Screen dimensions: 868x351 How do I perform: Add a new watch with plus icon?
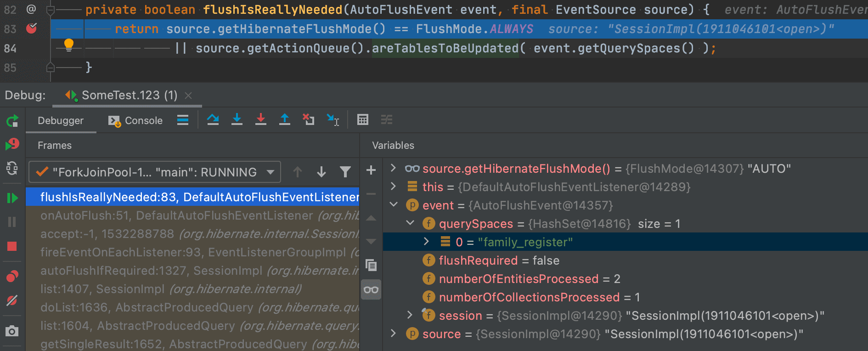[x=371, y=170]
